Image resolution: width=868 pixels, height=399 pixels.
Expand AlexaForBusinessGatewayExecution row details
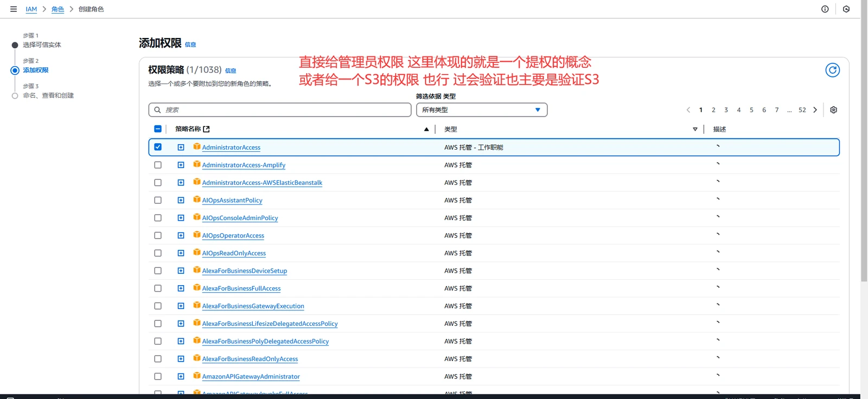(x=181, y=306)
